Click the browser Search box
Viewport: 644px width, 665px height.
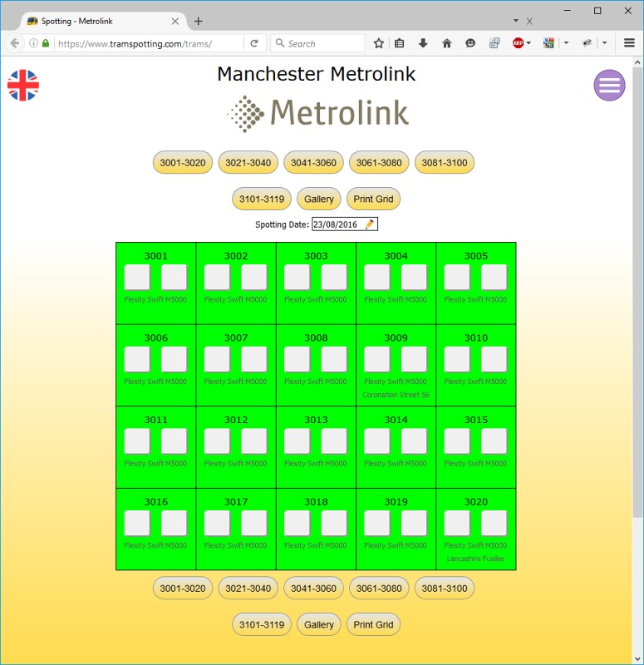click(317, 43)
